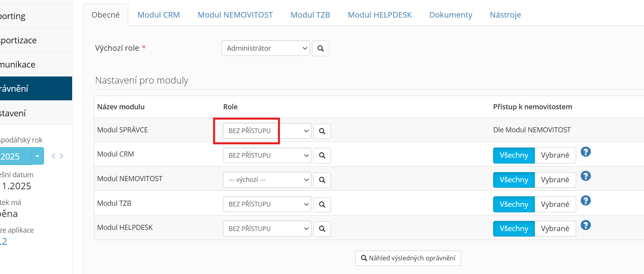Open role dropdown for Modul SPRÁVCE
This screenshot has width=644, height=274.
coord(267,131)
